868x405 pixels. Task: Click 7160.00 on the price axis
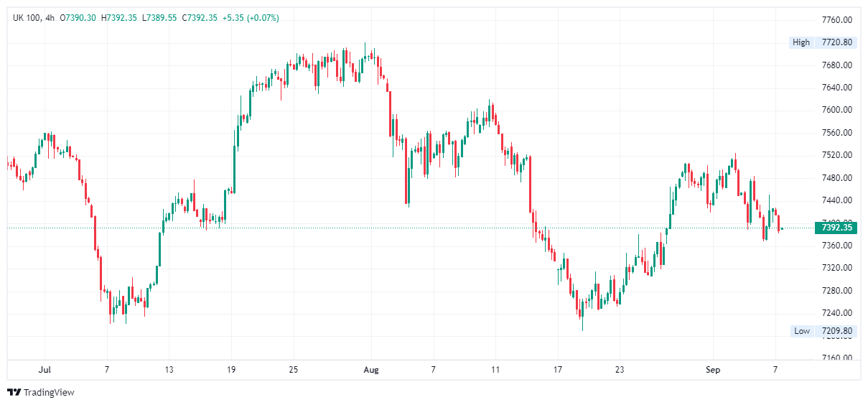[836, 358]
